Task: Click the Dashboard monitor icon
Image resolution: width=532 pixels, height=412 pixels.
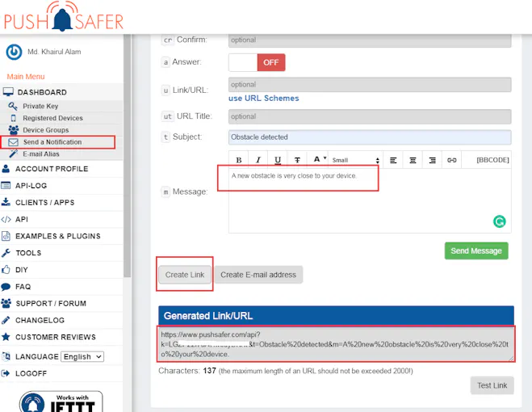Action: pos(8,92)
